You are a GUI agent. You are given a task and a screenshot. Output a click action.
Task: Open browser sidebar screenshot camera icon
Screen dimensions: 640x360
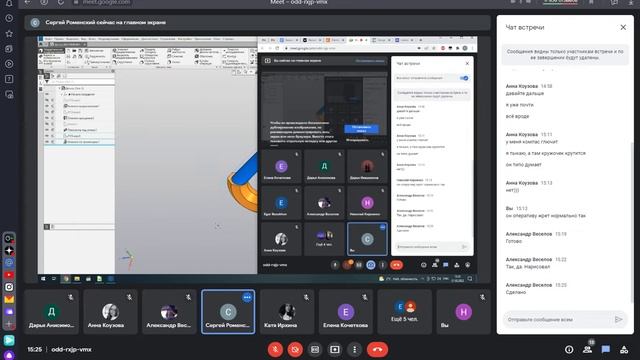pyautogui.click(x=9, y=94)
